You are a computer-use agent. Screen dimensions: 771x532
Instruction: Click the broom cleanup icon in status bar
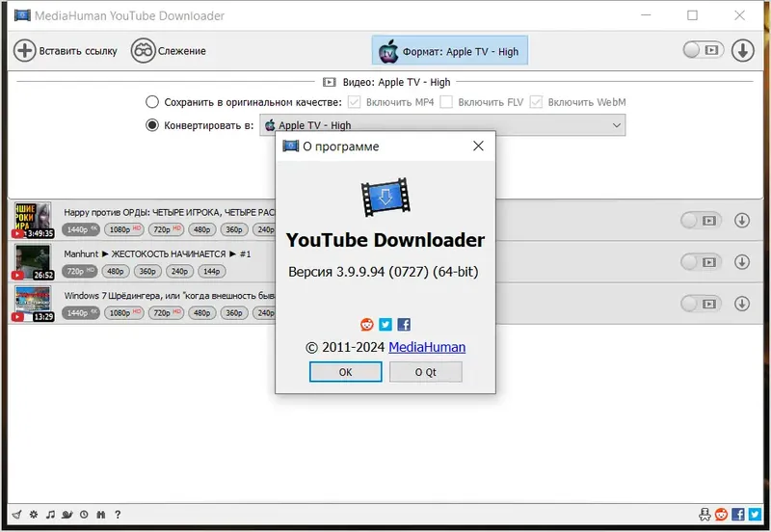click(16, 515)
